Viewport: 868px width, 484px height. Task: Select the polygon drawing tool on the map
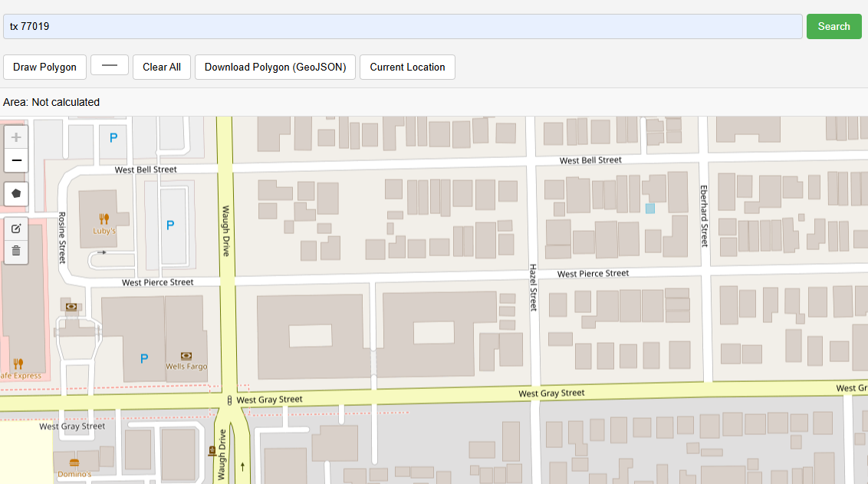[16, 194]
